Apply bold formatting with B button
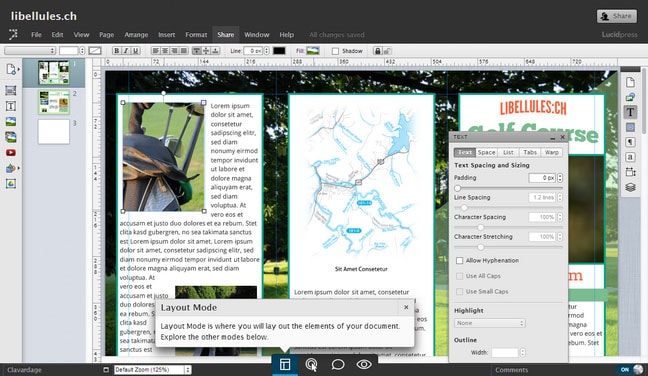Image resolution: width=648 pixels, height=376 pixels. [117, 51]
